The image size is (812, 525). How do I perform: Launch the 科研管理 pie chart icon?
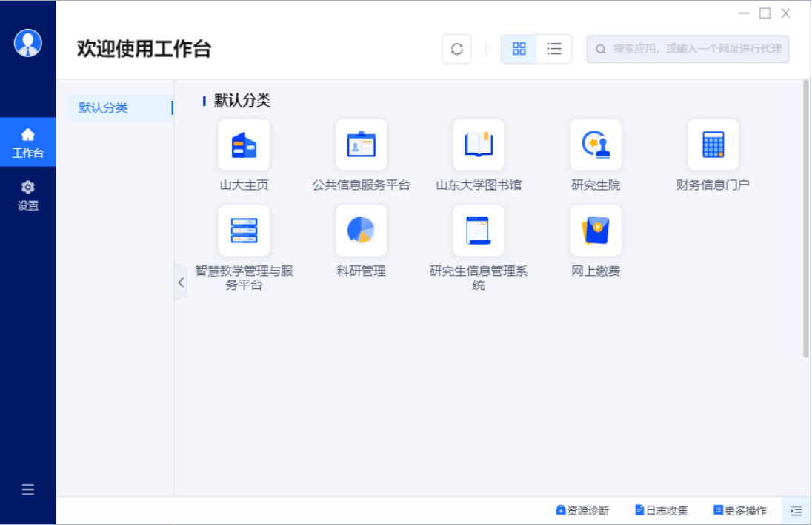pyautogui.click(x=361, y=231)
